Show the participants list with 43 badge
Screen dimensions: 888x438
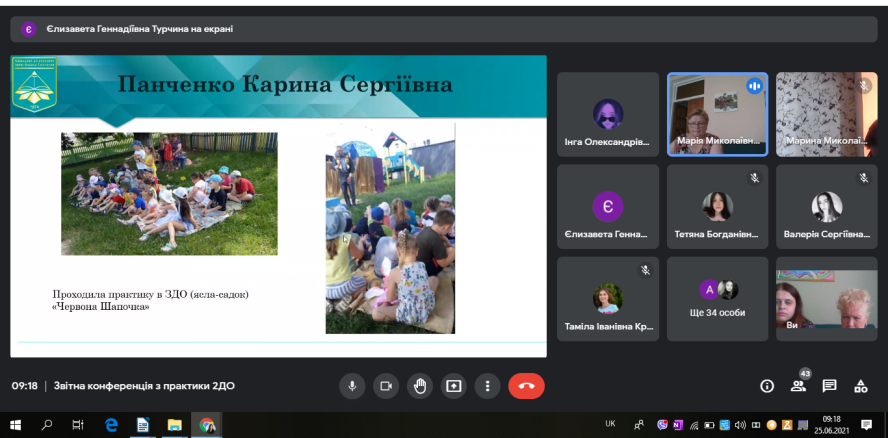(x=798, y=386)
